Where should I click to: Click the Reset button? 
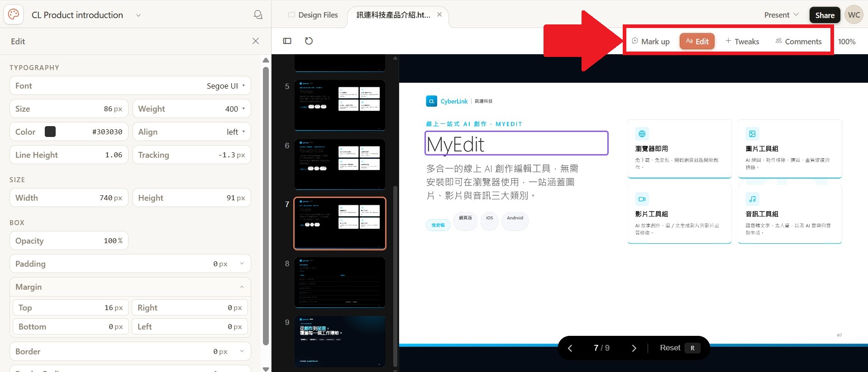[680, 348]
